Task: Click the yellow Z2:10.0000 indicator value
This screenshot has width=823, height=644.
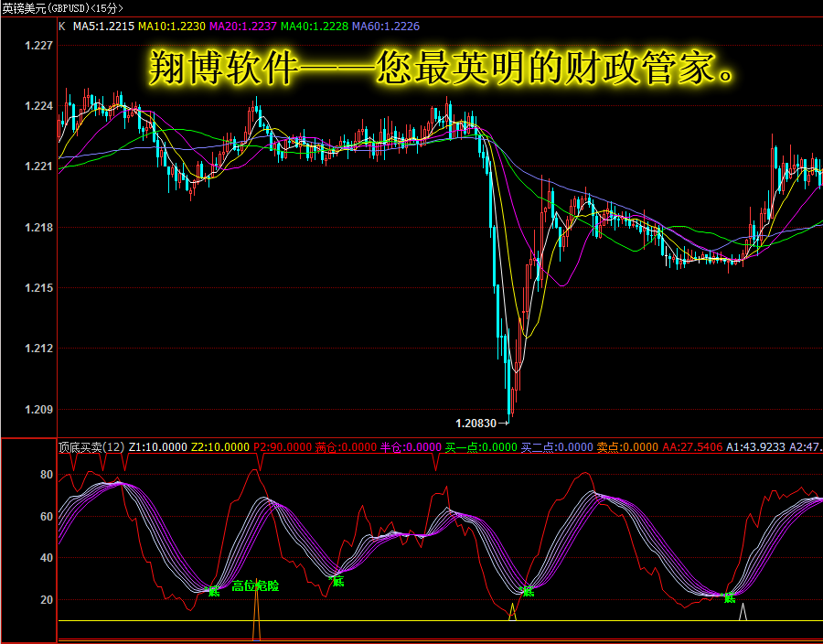Action: tap(219, 447)
